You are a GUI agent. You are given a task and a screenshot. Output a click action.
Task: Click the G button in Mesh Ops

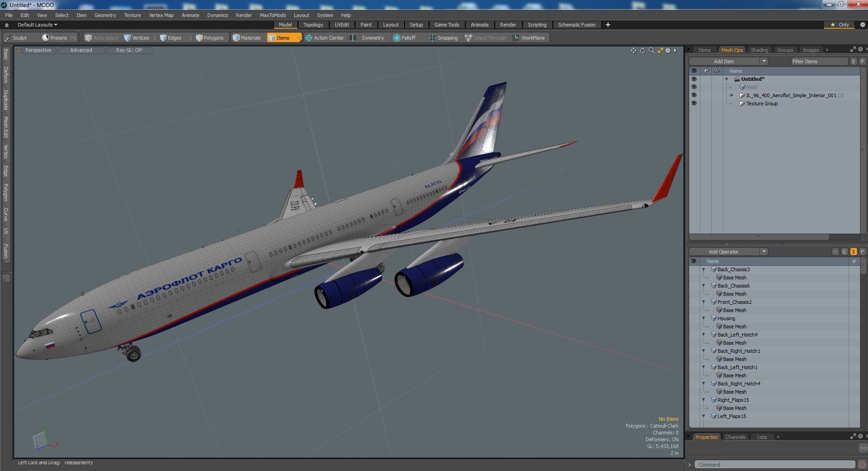point(844,252)
